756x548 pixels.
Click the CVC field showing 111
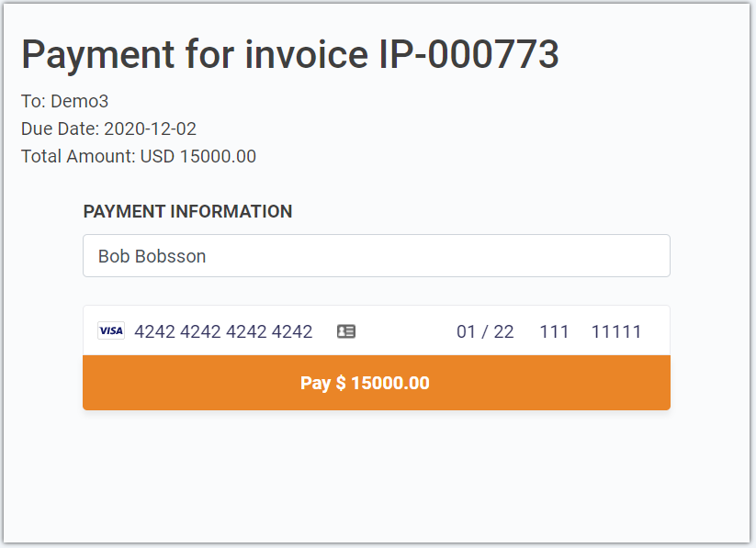coord(554,331)
